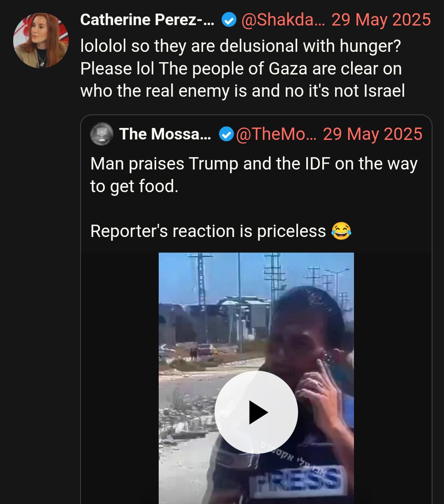444x504 pixels.
Task: Click the 'to get food.' line
Action: pyautogui.click(x=134, y=187)
